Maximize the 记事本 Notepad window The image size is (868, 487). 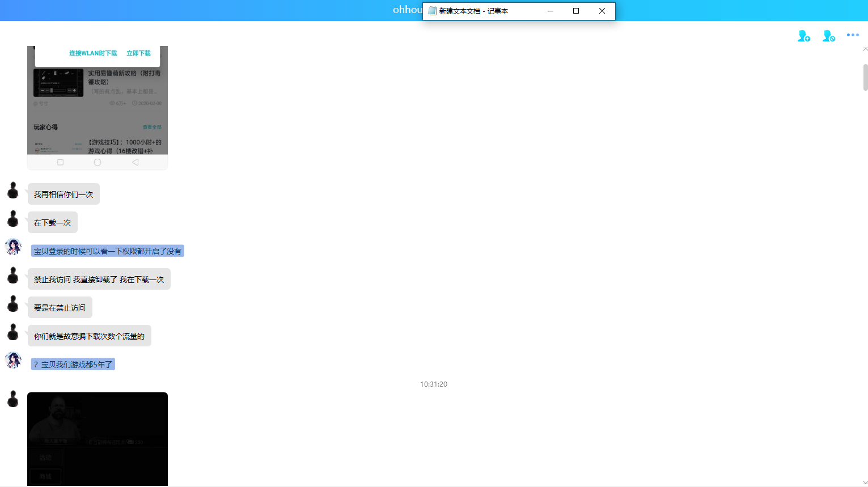pyautogui.click(x=576, y=11)
